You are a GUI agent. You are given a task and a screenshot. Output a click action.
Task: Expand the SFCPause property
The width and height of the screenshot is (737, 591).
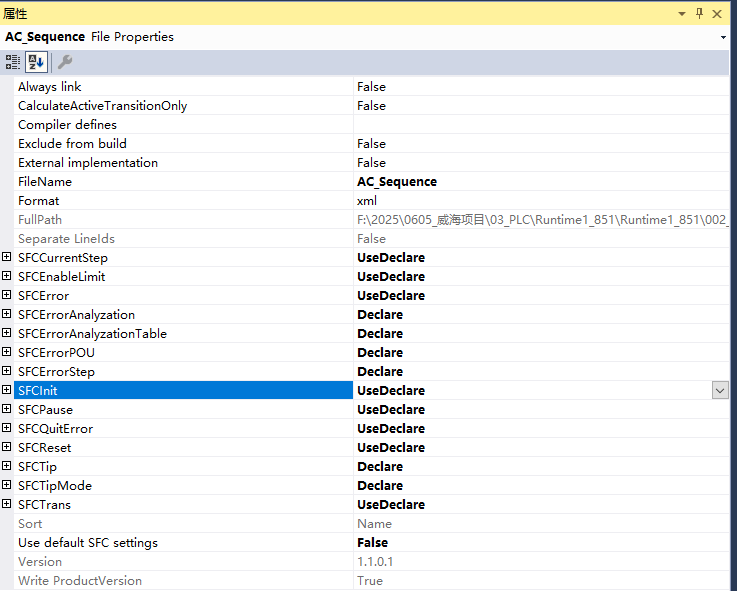coord(7,409)
